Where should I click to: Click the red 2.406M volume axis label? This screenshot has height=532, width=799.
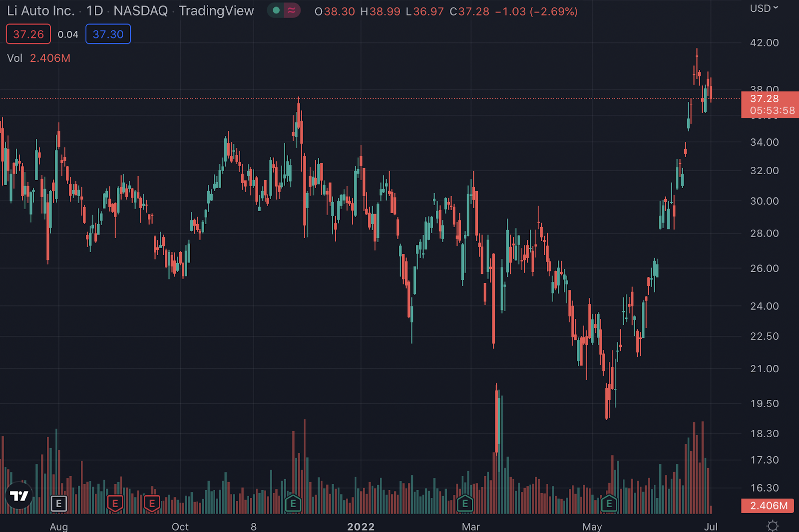tap(768, 506)
